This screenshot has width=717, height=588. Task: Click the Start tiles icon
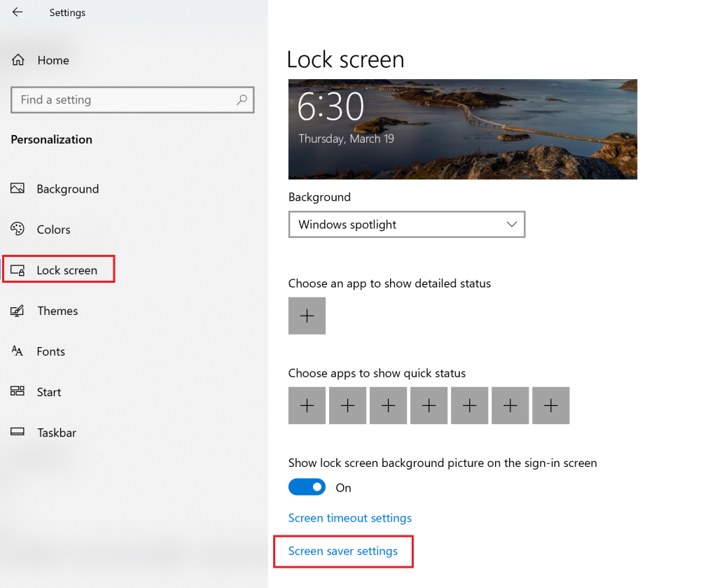18,391
